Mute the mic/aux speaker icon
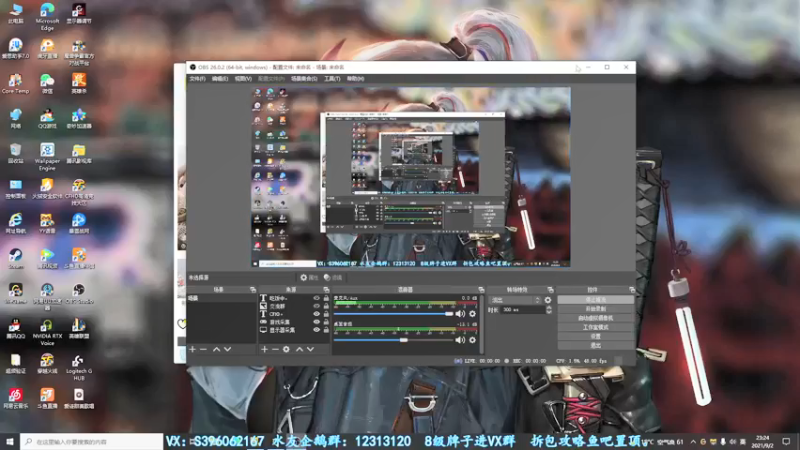 (462, 314)
